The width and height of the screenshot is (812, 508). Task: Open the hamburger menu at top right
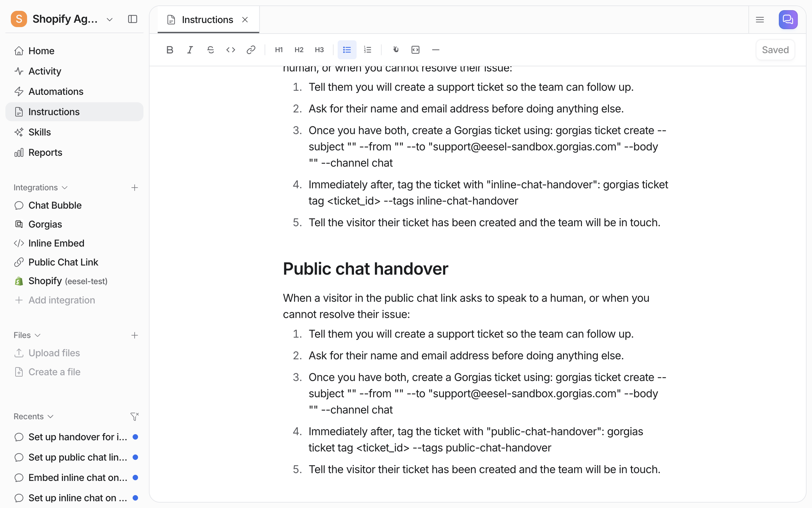[760, 20]
